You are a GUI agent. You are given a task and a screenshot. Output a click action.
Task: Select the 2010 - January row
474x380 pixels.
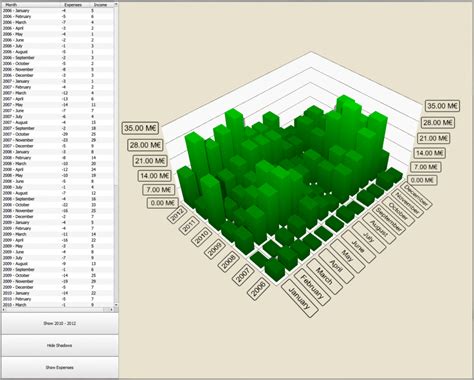[58, 293]
